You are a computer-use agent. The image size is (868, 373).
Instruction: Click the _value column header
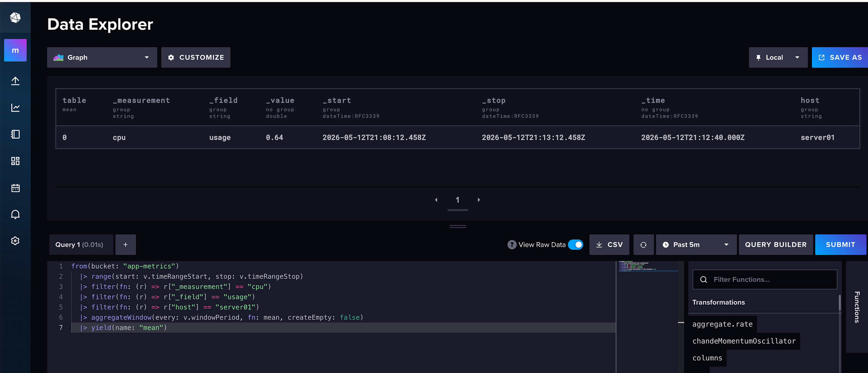tap(280, 101)
